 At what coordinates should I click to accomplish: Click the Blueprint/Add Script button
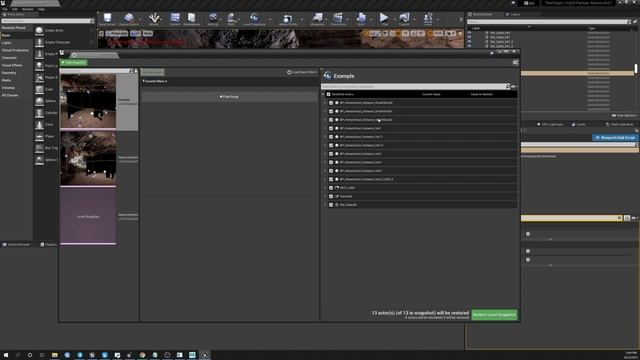[x=614, y=138]
